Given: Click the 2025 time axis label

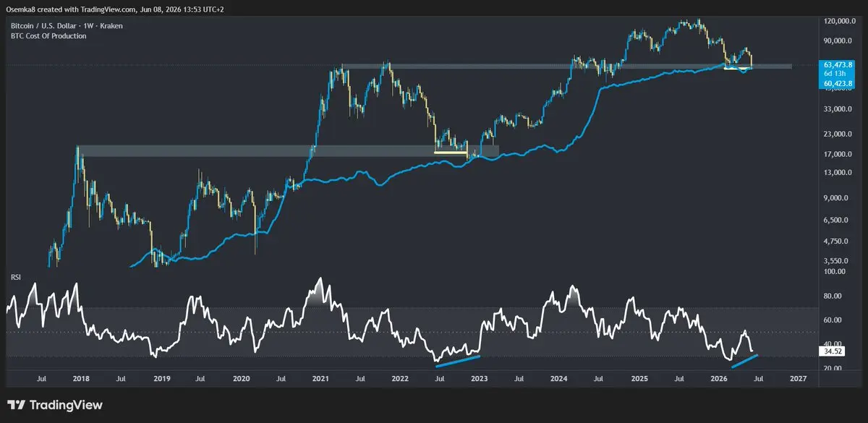Looking at the screenshot, I should click(639, 379).
